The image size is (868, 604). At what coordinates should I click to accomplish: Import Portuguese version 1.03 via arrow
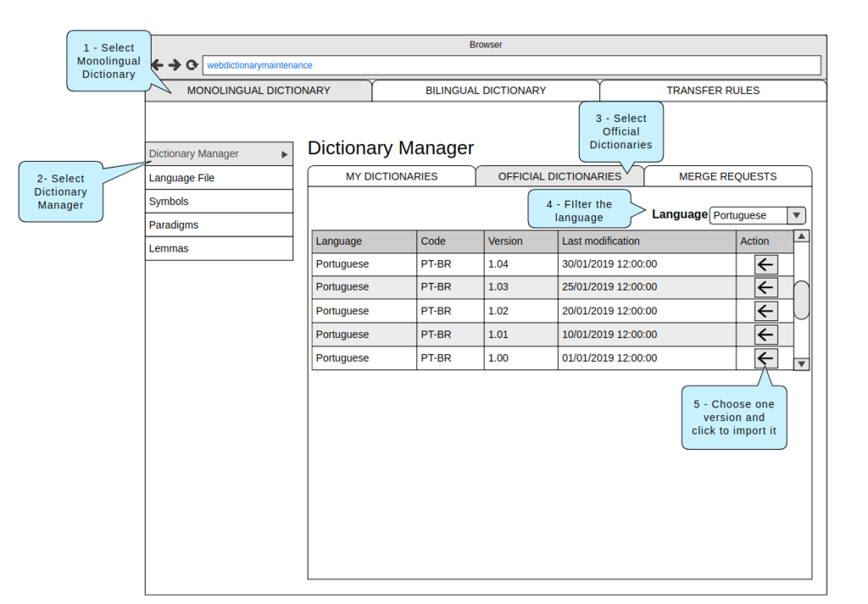(x=765, y=287)
